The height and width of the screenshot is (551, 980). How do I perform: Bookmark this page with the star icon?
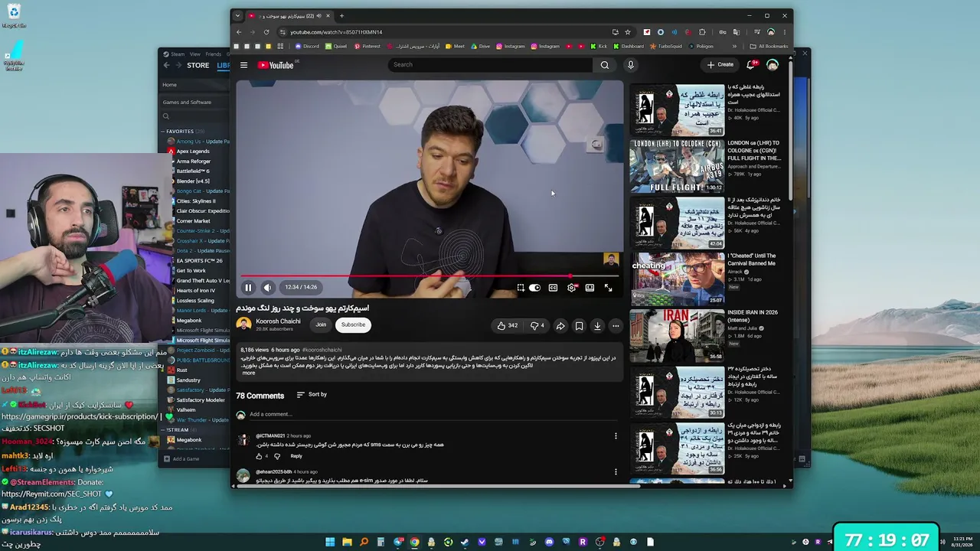pos(628,32)
